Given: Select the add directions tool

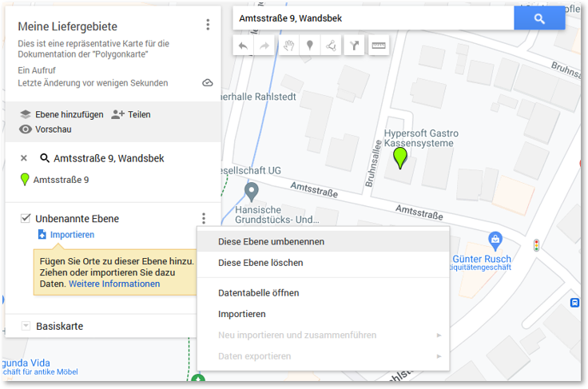Looking at the screenshot, I should 355,46.
